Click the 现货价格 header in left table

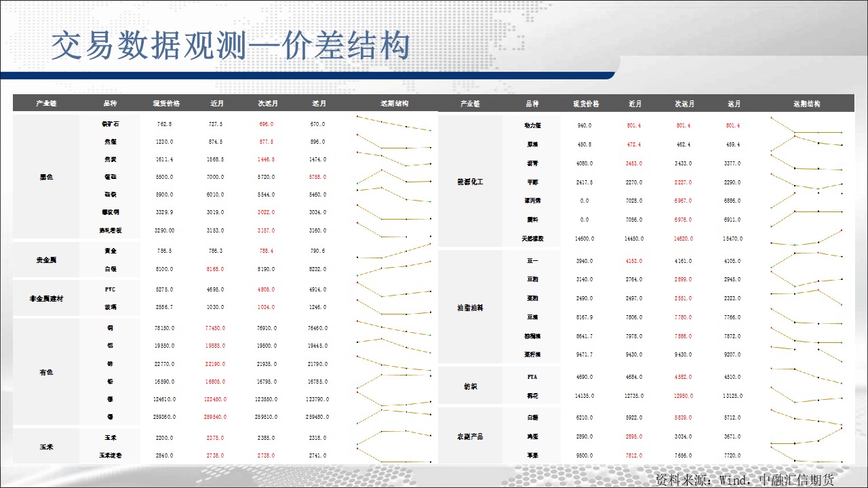pos(166,104)
